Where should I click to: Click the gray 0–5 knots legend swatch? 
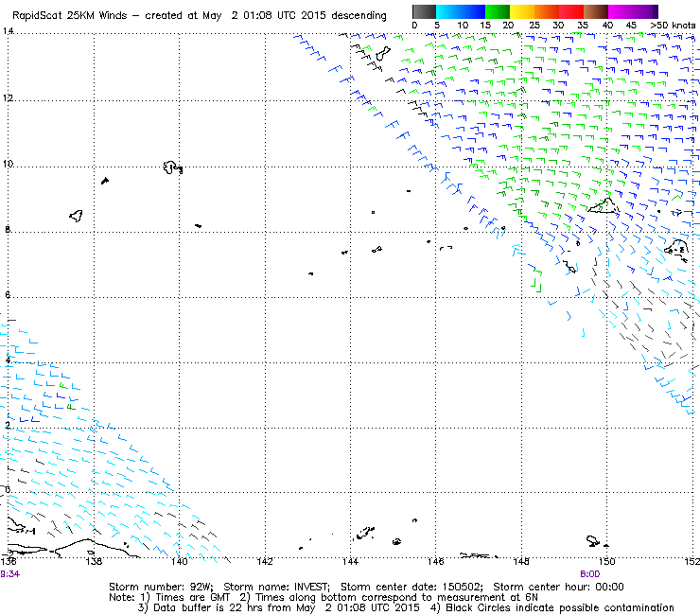[x=424, y=11]
